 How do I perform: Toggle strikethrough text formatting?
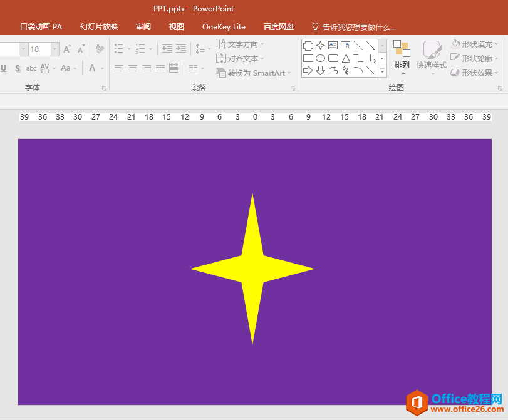coord(31,68)
